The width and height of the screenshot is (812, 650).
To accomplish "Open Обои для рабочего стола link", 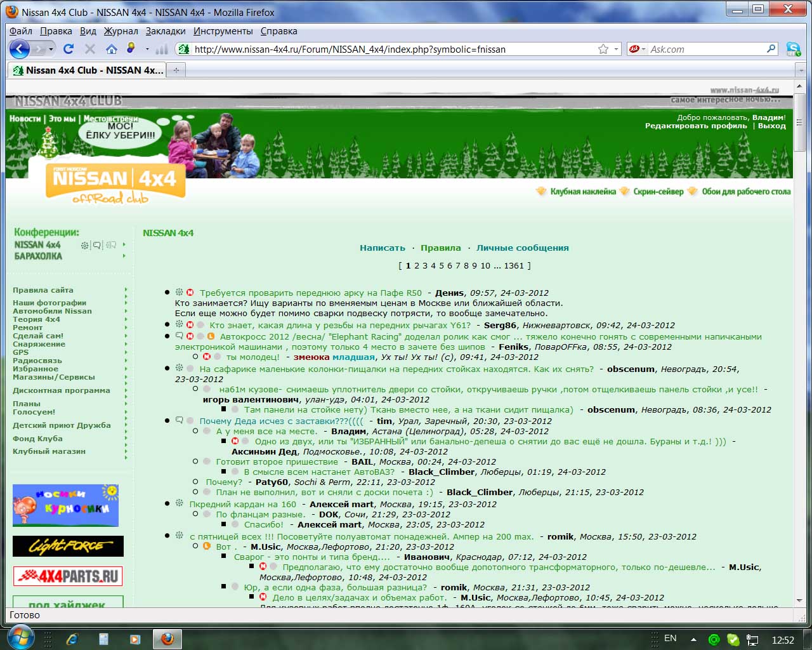I will click(746, 191).
